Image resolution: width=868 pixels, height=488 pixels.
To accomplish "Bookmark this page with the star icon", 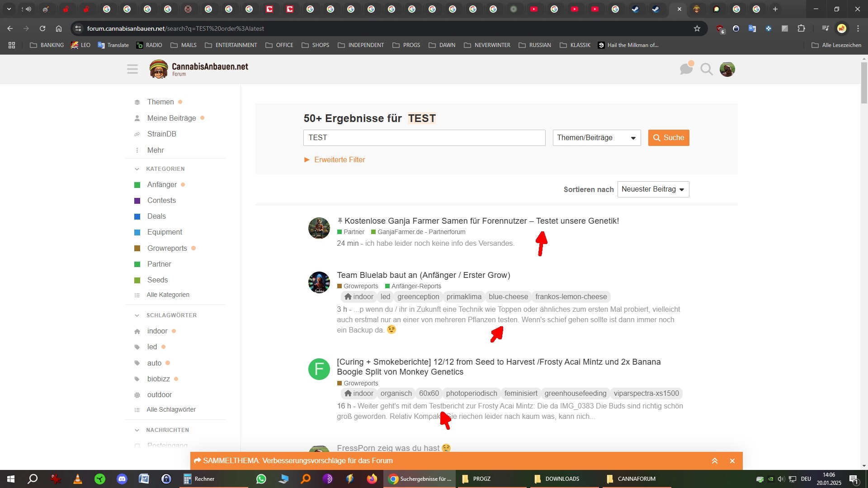I will 697,28.
